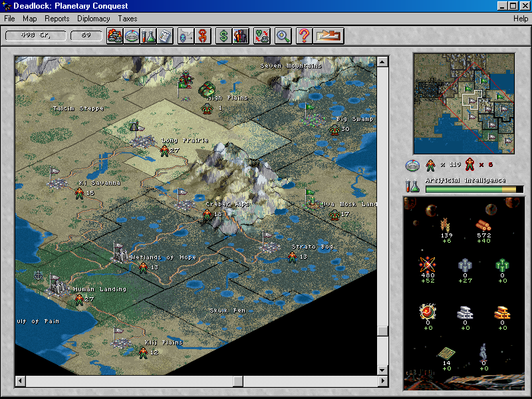
Task: Click the red claw toolbar icon
Action: coord(203,36)
